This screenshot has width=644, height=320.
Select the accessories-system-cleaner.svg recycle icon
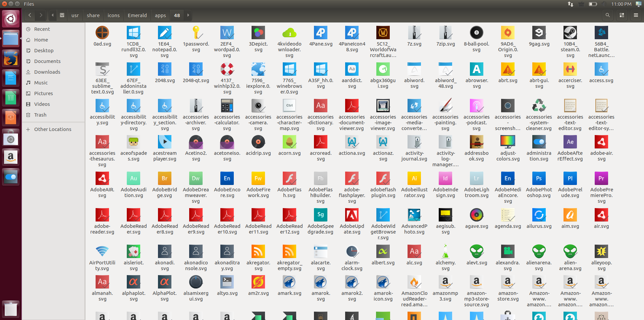coord(539,106)
